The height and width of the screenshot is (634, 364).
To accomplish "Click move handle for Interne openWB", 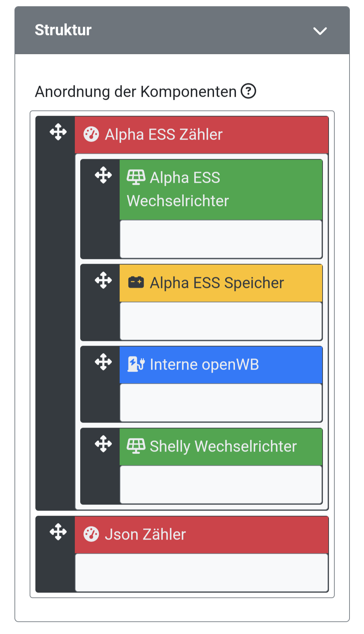I will pyautogui.click(x=103, y=362).
